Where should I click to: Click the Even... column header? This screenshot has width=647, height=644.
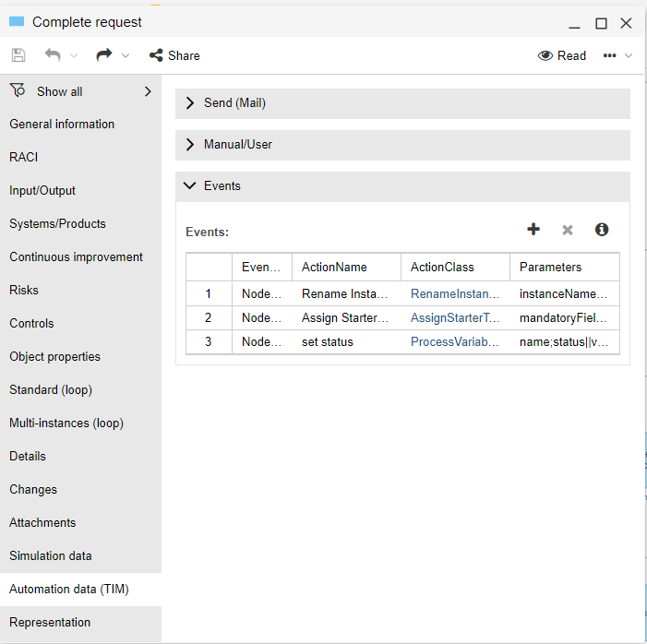pyautogui.click(x=262, y=267)
